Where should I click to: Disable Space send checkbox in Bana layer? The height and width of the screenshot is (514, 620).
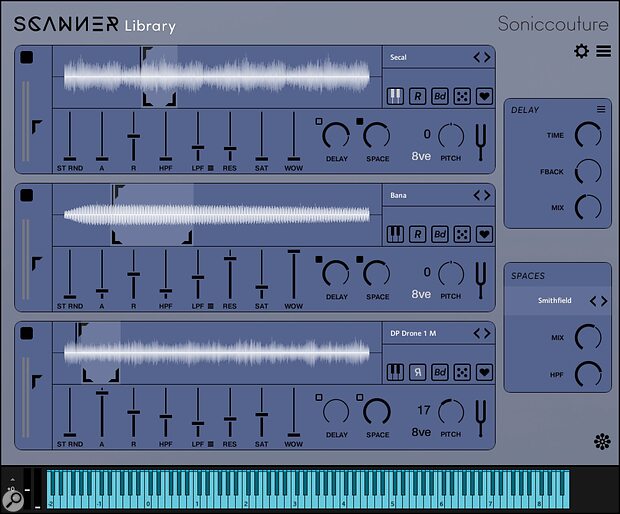(360, 259)
